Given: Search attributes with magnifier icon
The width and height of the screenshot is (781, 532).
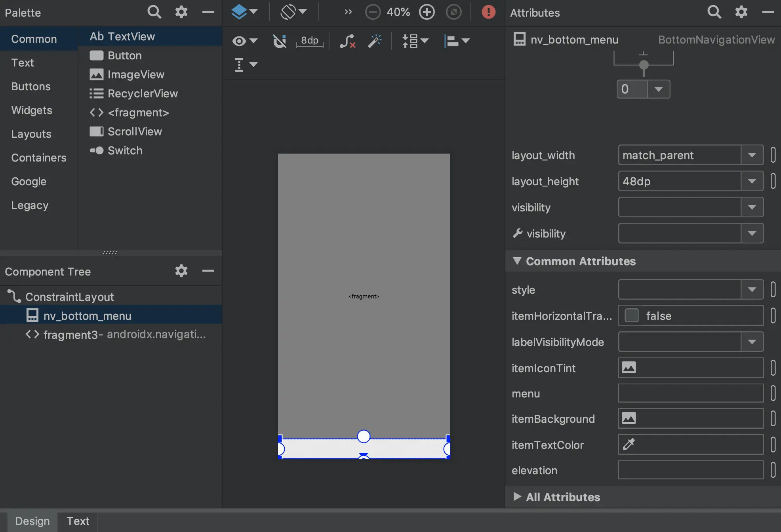Looking at the screenshot, I should (714, 12).
